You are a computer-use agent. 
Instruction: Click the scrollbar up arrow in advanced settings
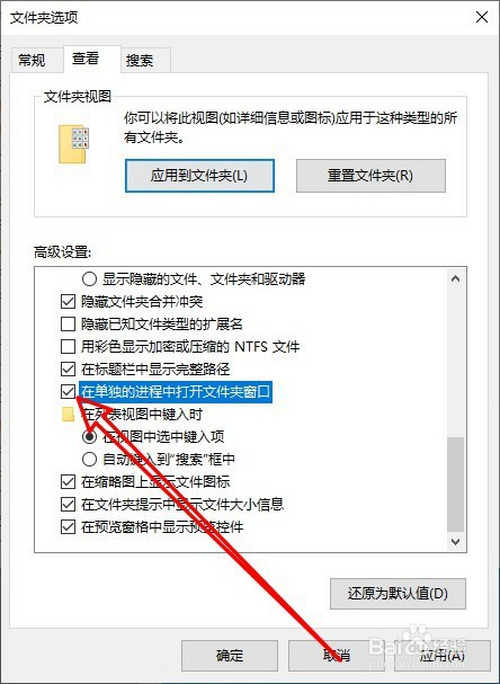pos(456,279)
